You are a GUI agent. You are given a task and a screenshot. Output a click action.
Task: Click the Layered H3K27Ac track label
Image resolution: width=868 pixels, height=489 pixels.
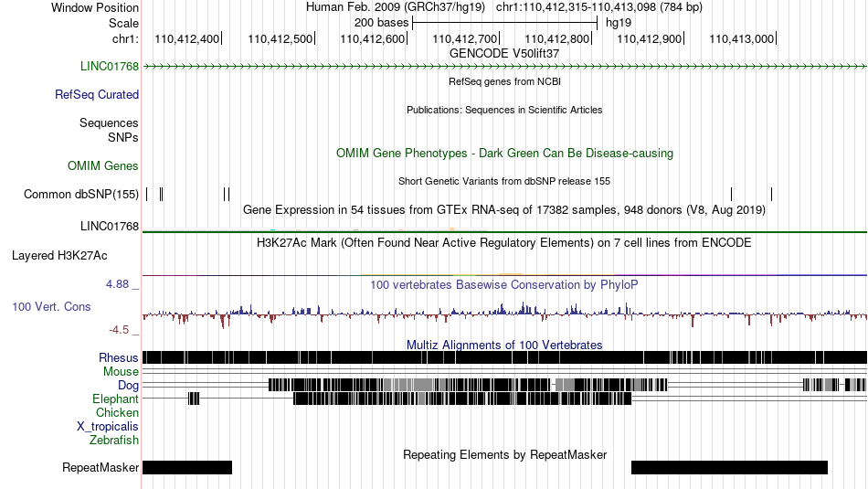[x=59, y=256]
